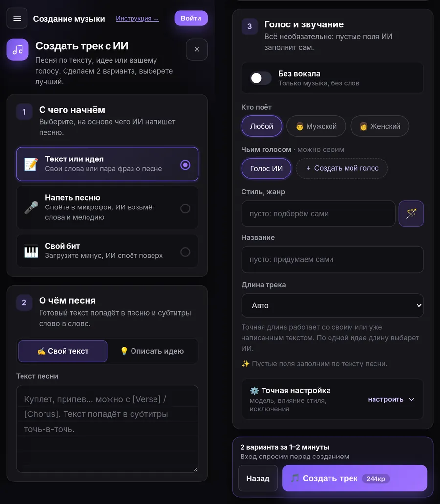Switch to the Свой текст tab
The width and height of the screenshot is (440, 504).
point(63,351)
